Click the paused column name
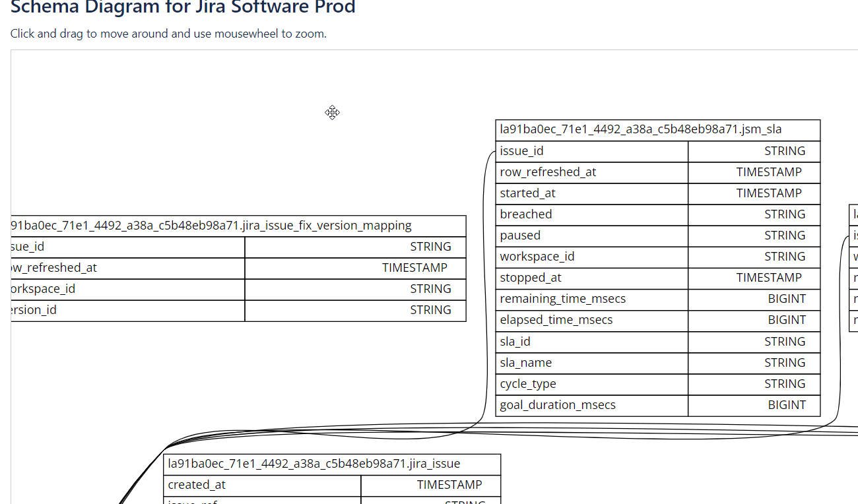The height and width of the screenshot is (504, 858). (520, 236)
